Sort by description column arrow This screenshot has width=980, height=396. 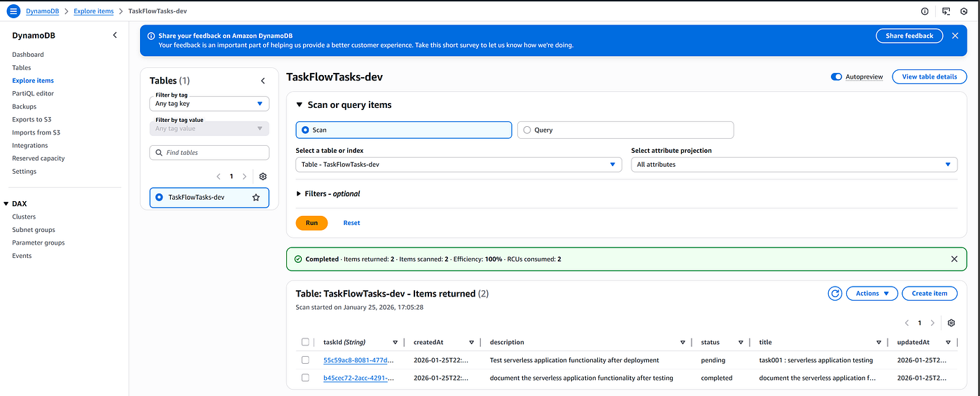point(682,342)
